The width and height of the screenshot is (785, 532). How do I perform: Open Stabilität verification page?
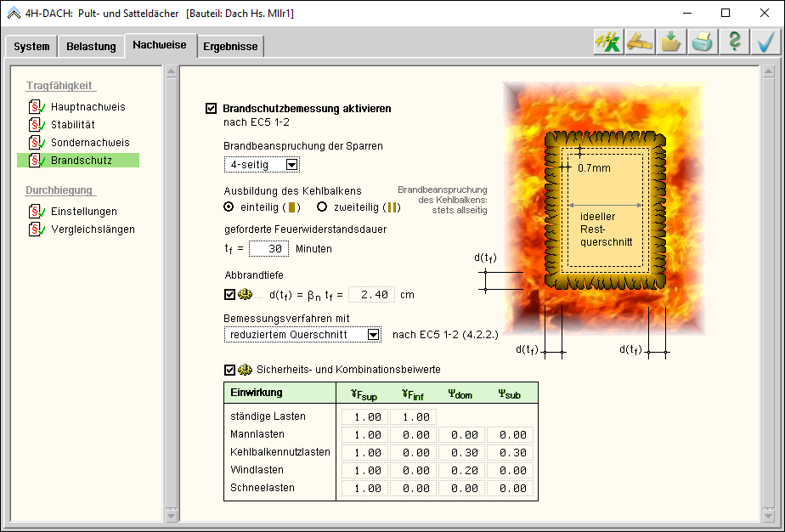point(72,125)
